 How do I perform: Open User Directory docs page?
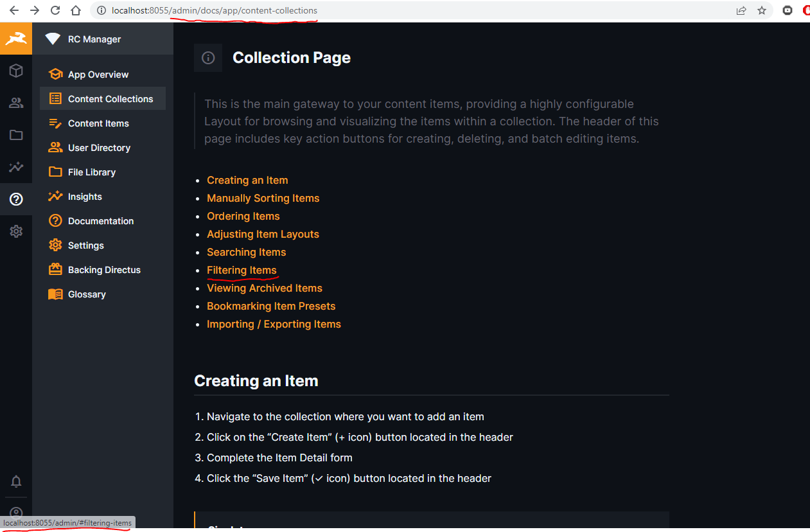pyautogui.click(x=103, y=148)
